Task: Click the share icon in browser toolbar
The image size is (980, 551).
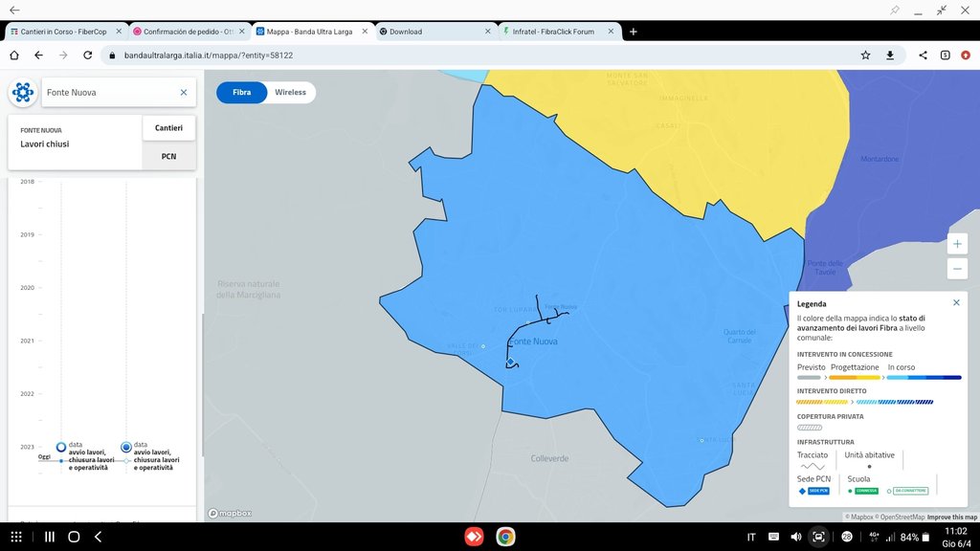Action: [923, 55]
